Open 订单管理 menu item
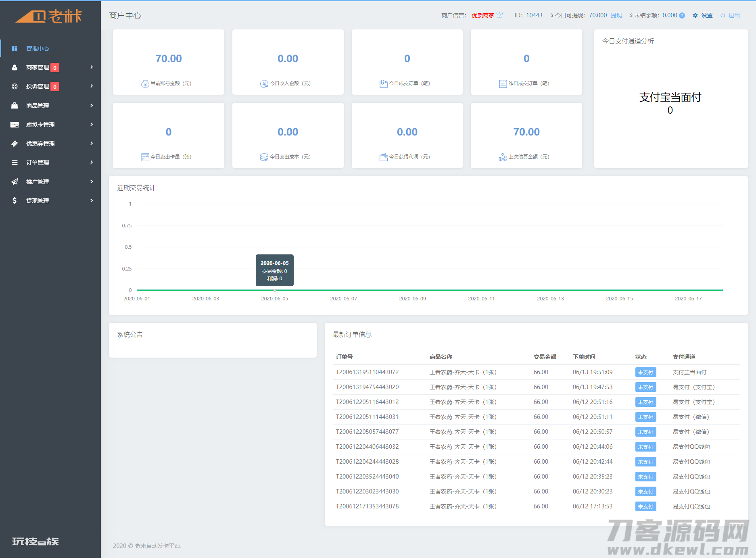756x558 pixels. pyautogui.click(x=50, y=162)
